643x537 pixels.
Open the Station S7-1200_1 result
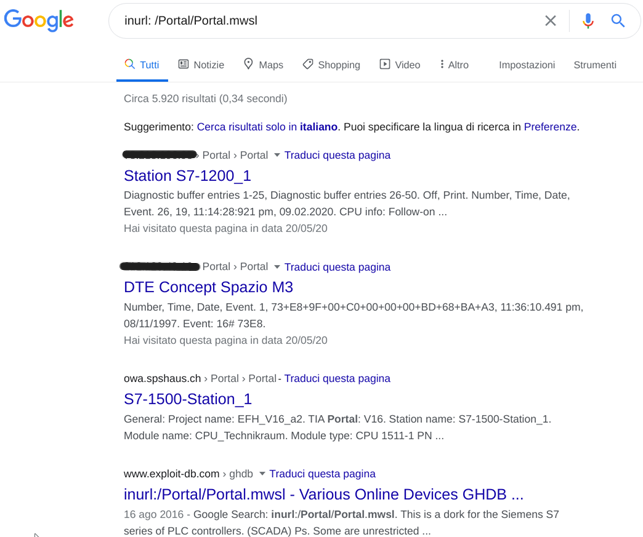pyautogui.click(x=187, y=175)
